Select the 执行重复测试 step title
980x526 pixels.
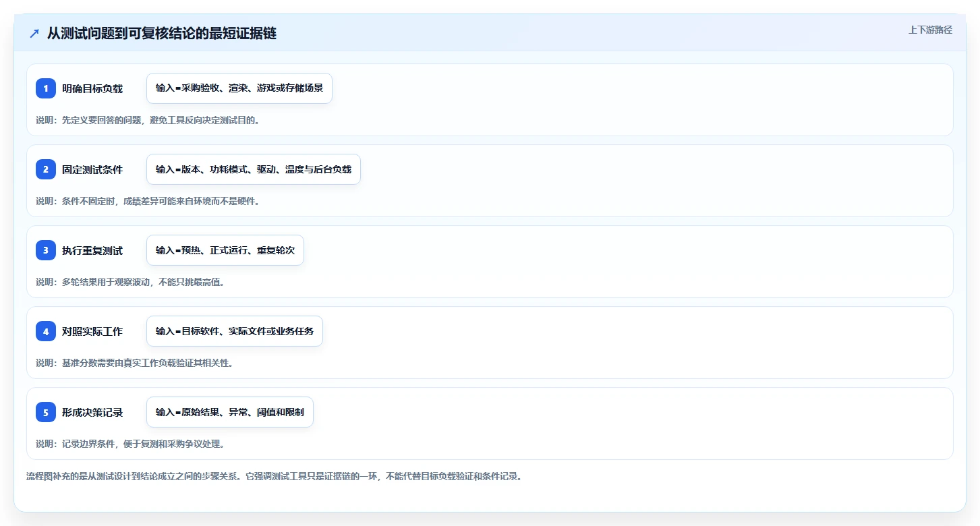92,250
